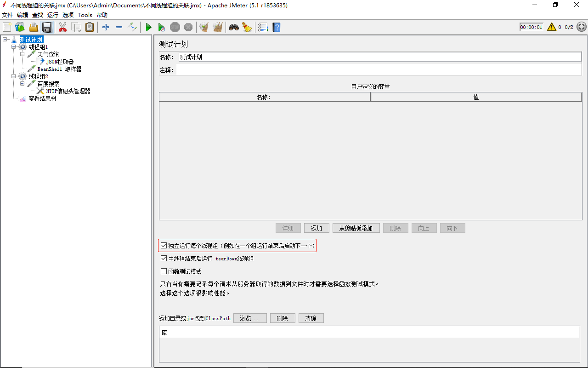Click the minus Collapse All icon
This screenshot has height=368, width=588.
click(x=119, y=27)
